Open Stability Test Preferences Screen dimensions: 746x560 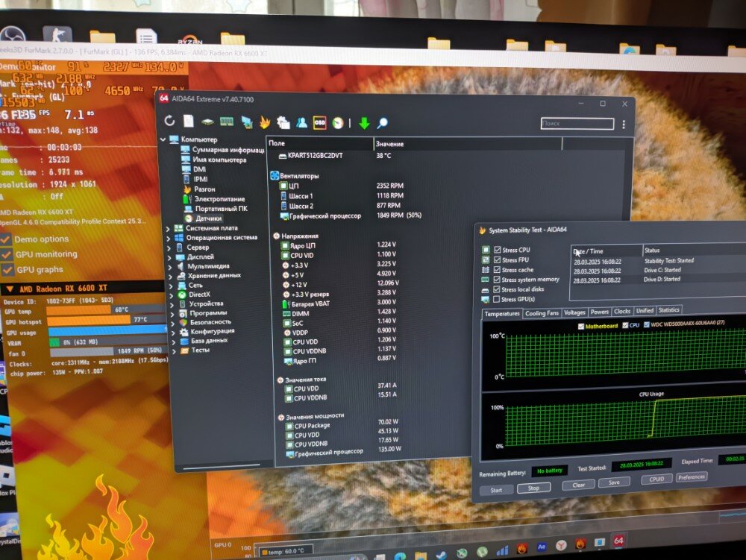click(692, 476)
